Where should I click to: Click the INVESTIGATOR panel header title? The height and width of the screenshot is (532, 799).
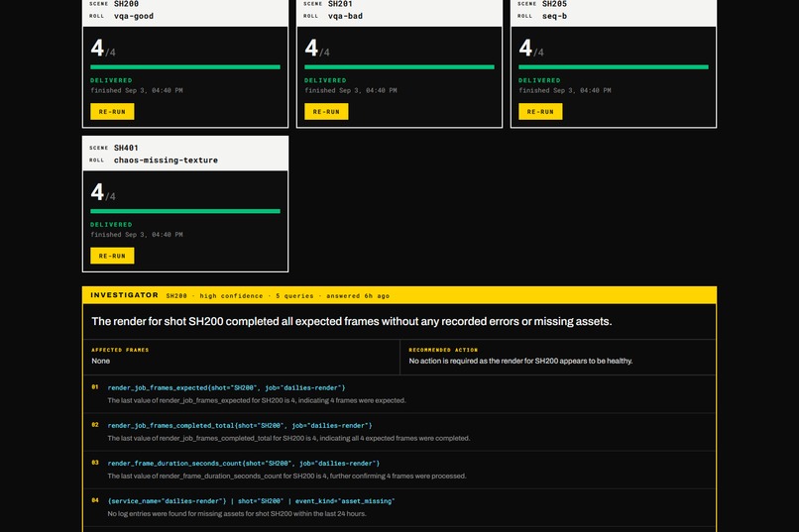[124, 295]
